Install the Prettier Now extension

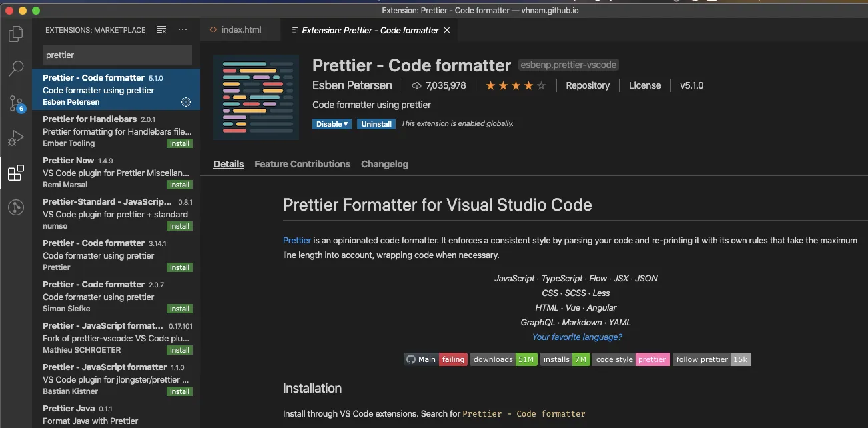(x=179, y=185)
